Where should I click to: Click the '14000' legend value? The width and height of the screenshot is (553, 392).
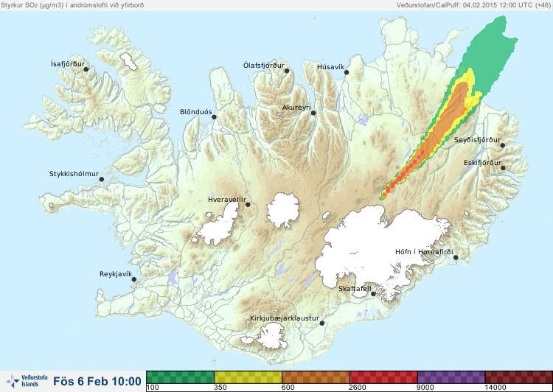click(x=495, y=388)
